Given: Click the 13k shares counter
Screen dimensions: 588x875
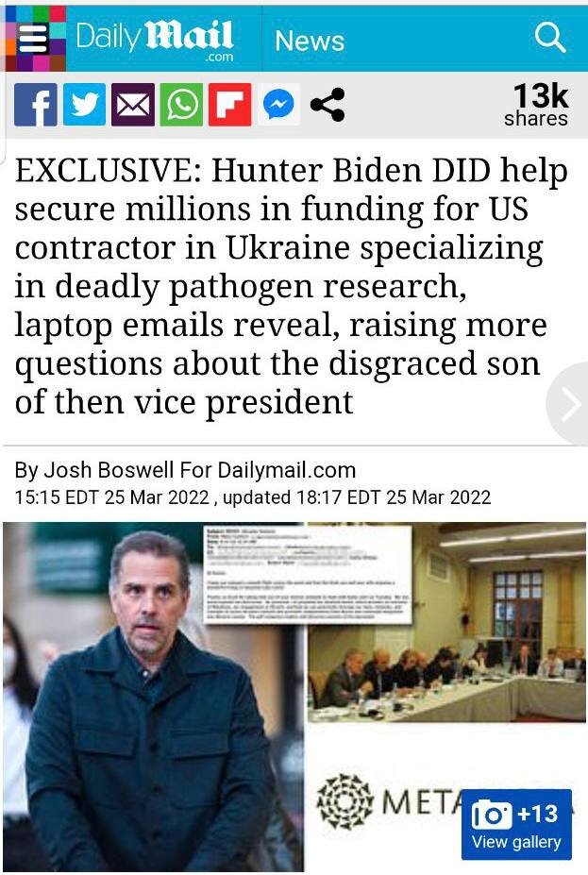Looking at the screenshot, I should [536, 105].
